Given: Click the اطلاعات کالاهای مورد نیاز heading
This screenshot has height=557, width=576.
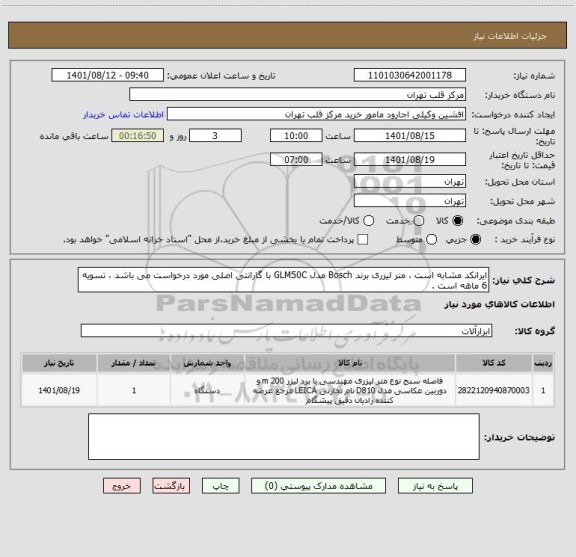Looking at the screenshot, I should pos(499,304).
